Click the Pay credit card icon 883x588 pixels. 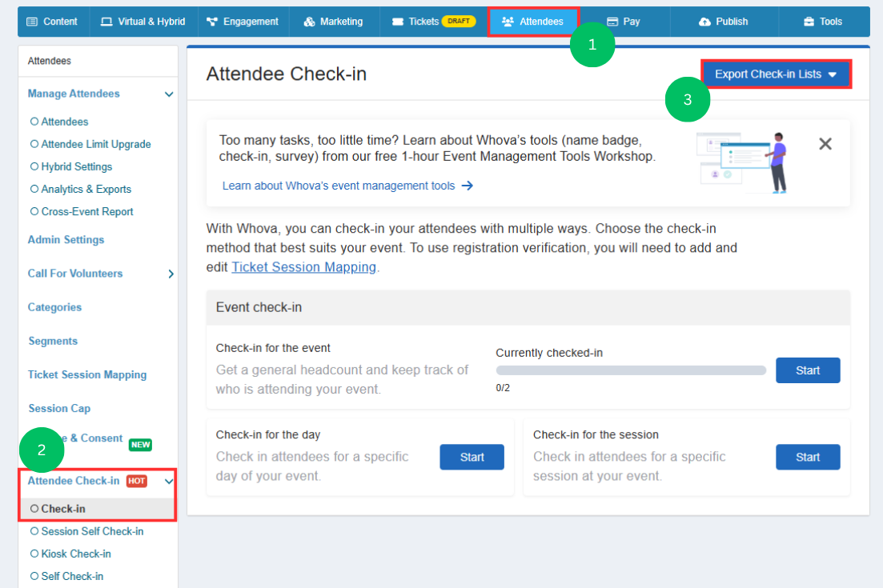[x=612, y=22]
